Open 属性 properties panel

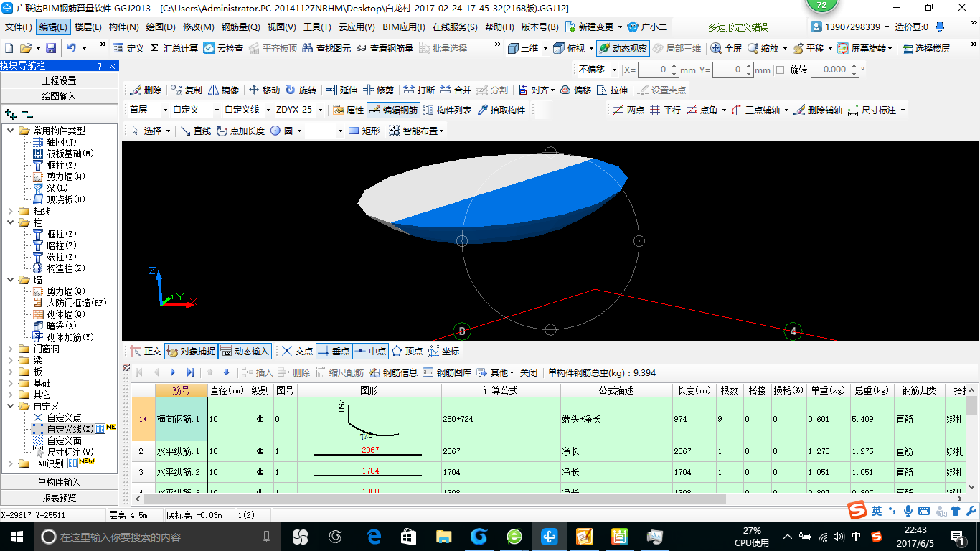coord(349,110)
